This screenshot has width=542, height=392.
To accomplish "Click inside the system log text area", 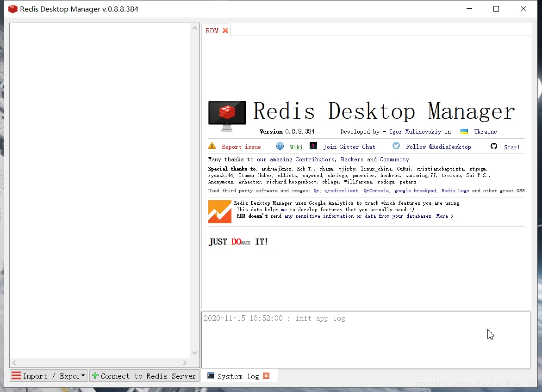I will click(366, 340).
